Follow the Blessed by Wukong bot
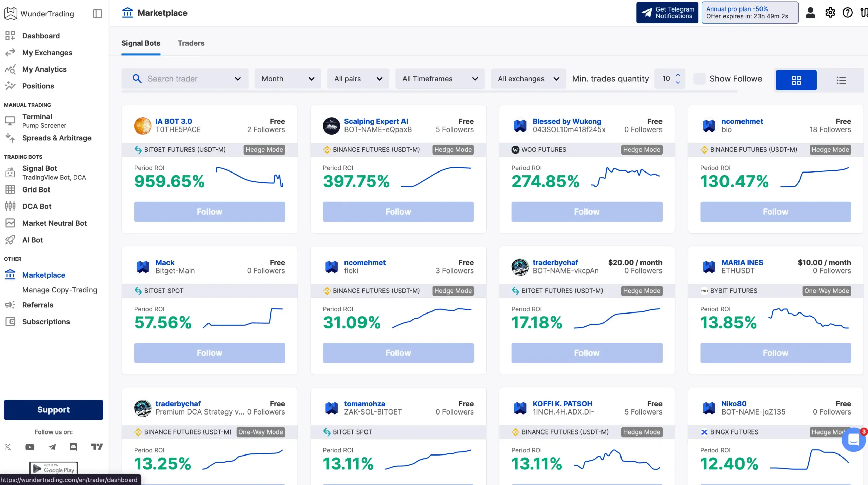The height and width of the screenshot is (485, 868). pos(587,211)
